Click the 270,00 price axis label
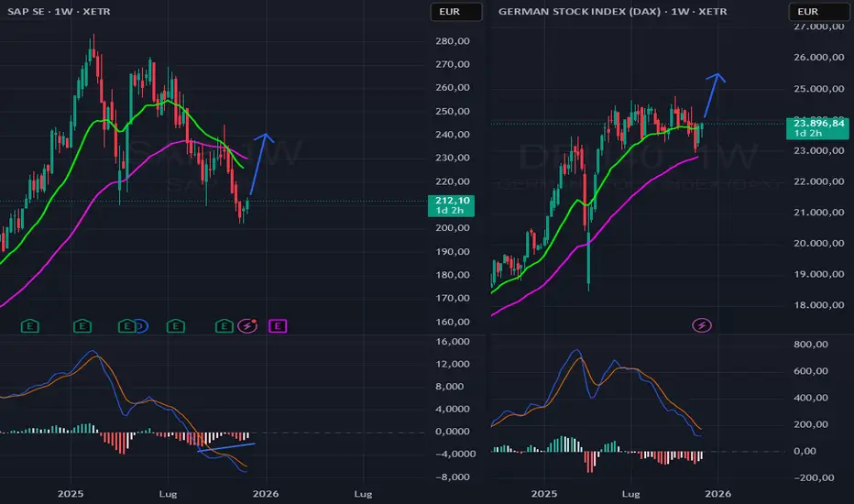The height and width of the screenshot is (504, 854). (453, 64)
